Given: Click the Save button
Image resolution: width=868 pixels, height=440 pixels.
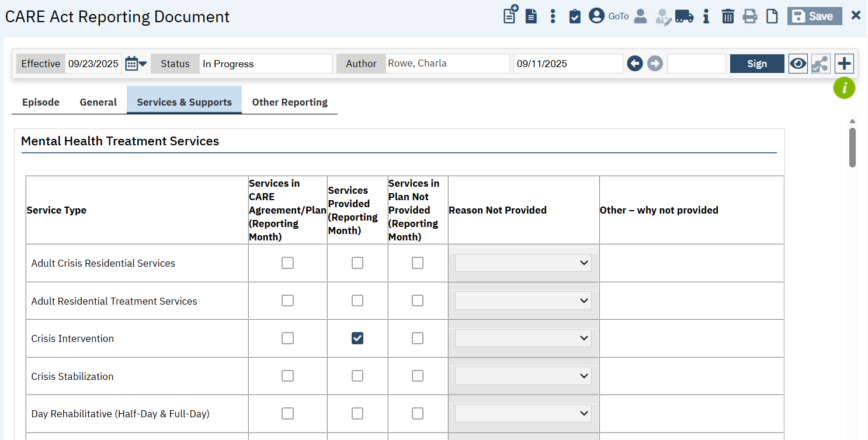Looking at the screenshot, I should [814, 16].
